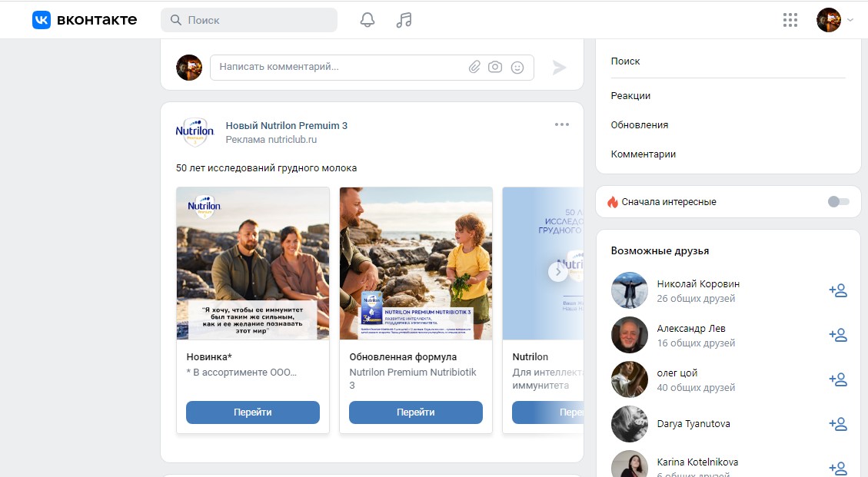Toggle the Сначала интересные switch
The width and height of the screenshot is (868, 477).
coord(838,202)
